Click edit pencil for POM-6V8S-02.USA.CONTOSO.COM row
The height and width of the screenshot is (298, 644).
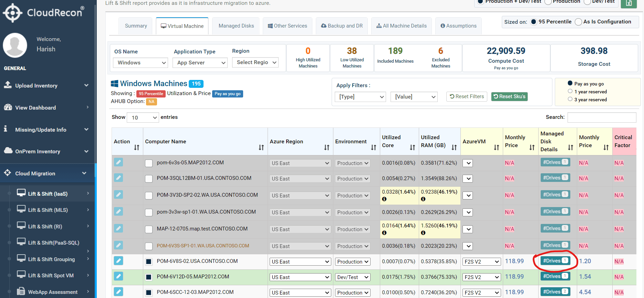(118, 261)
